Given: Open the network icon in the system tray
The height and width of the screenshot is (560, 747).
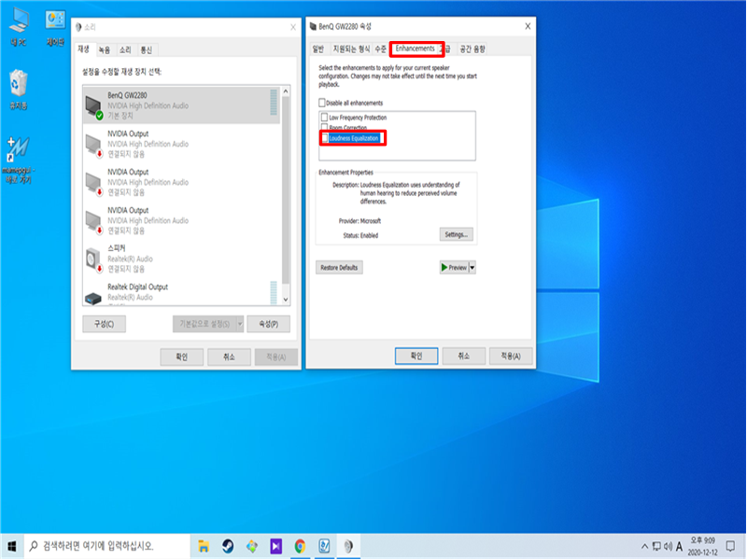Looking at the screenshot, I should pos(656,546).
